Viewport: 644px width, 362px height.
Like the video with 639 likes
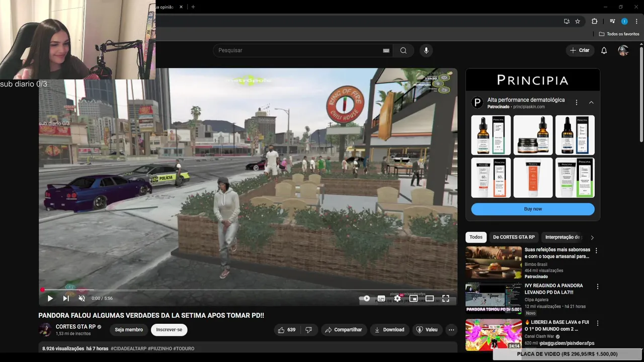pos(287,330)
